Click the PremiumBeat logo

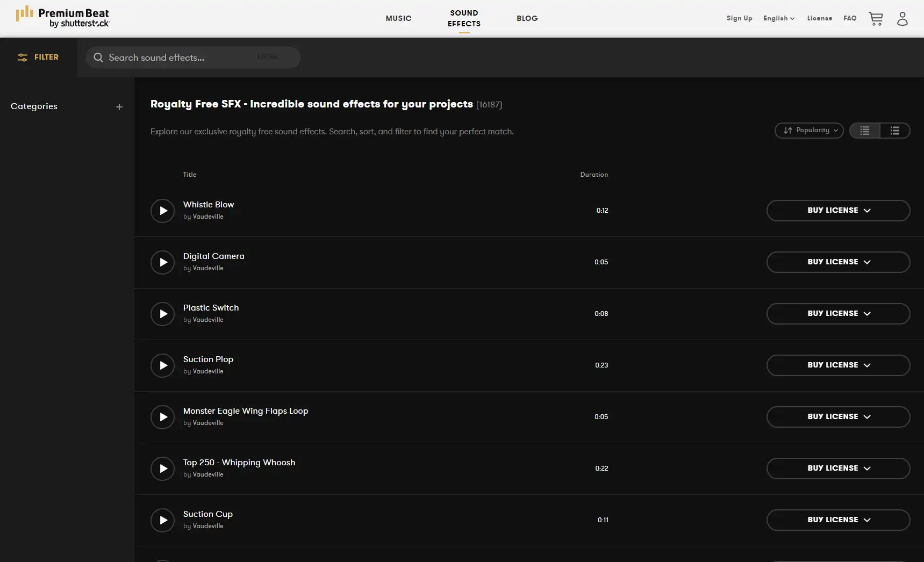coord(63,18)
